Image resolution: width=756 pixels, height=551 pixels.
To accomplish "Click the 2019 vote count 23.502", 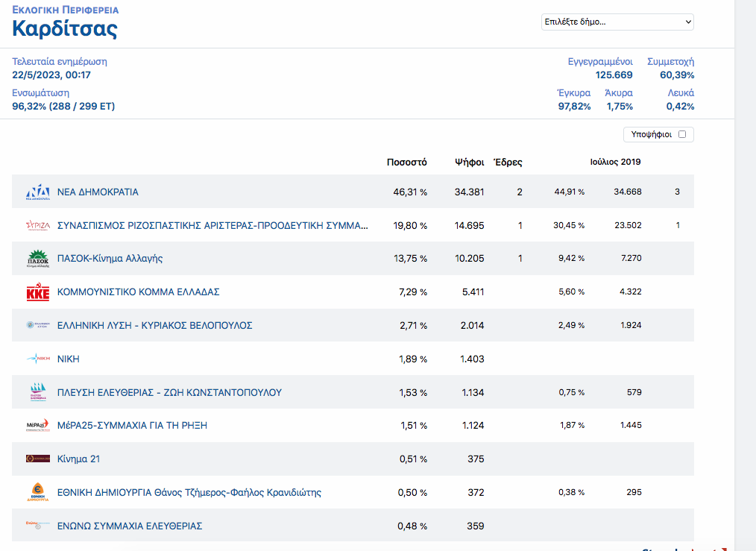I will coord(628,225).
